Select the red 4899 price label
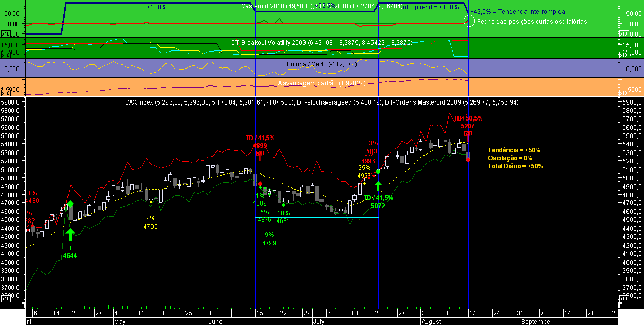 260,146
